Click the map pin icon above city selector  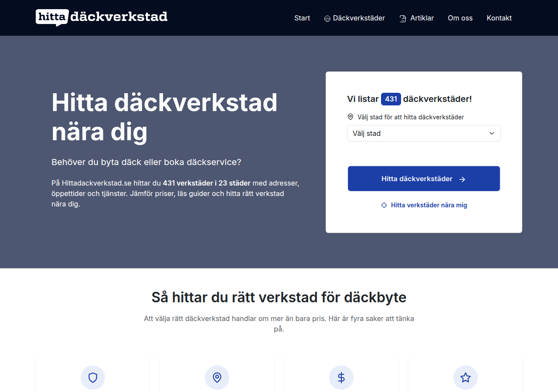[x=350, y=117]
